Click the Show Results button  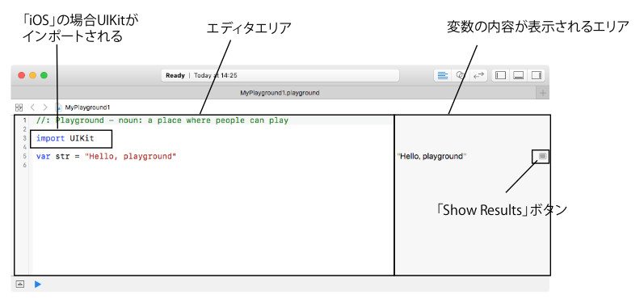click(542, 156)
